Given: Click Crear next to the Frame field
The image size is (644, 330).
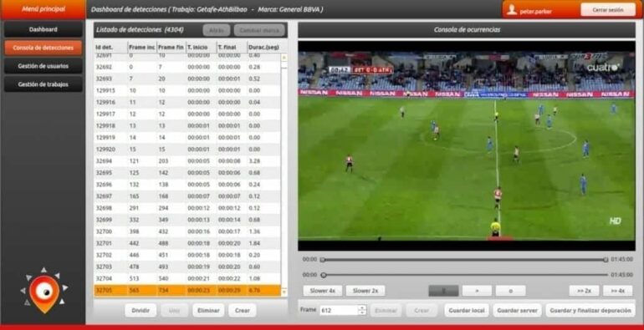Looking at the screenshot, I should [x=422, y=310].
